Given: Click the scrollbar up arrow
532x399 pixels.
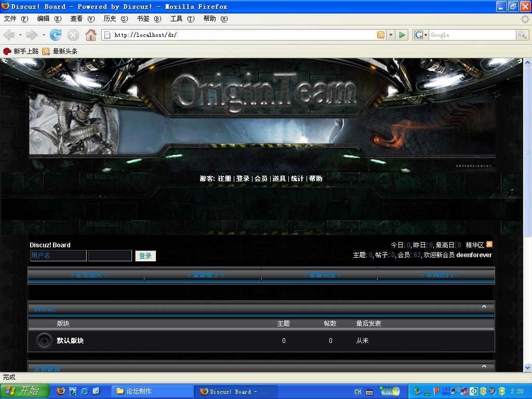Looking at the screenshot, I should (x=528, y=62).
